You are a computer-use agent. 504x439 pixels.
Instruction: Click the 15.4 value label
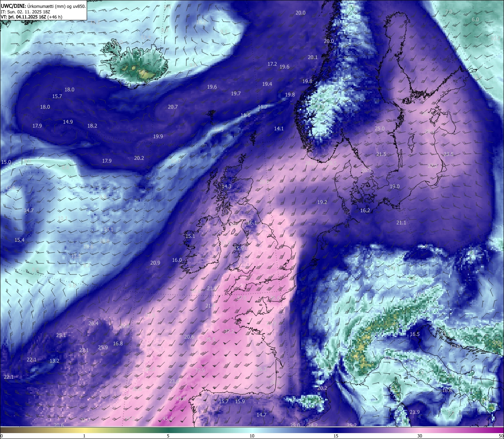click(19, 240)
